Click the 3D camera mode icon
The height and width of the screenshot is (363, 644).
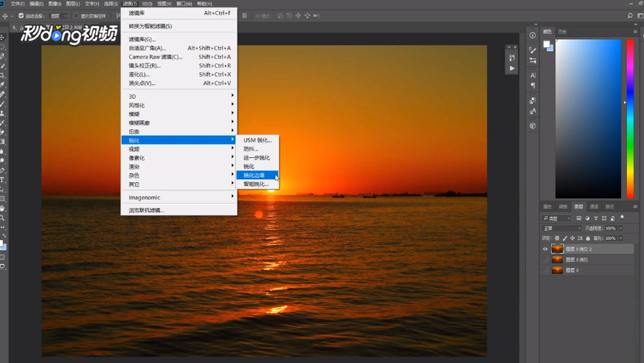click(x=316, y=15)
